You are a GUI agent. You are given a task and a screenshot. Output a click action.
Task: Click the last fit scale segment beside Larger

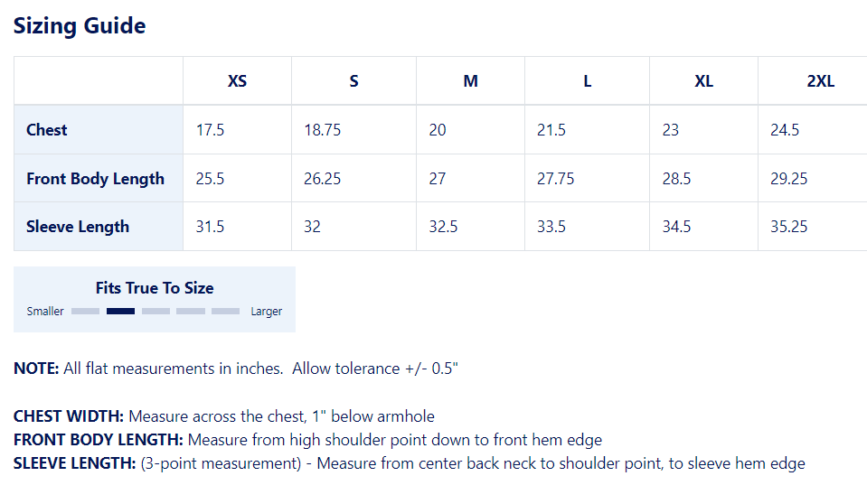click(x=225, y=312)
